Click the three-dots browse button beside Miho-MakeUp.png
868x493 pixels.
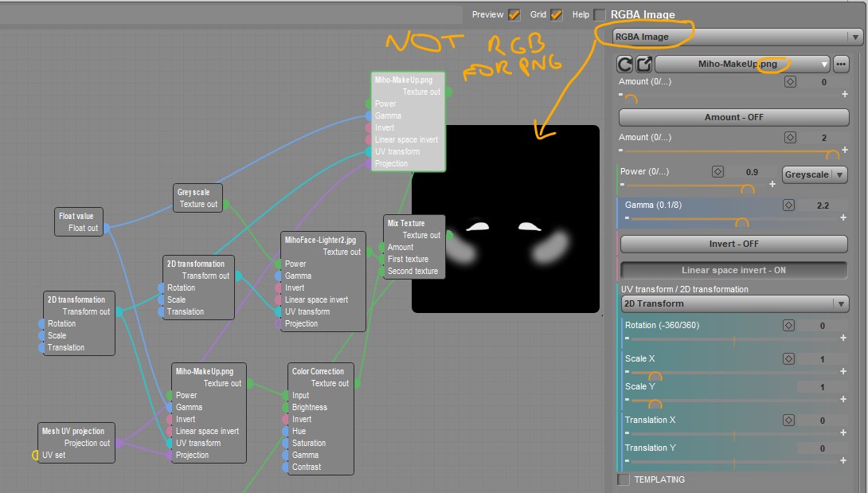point(840,65)
